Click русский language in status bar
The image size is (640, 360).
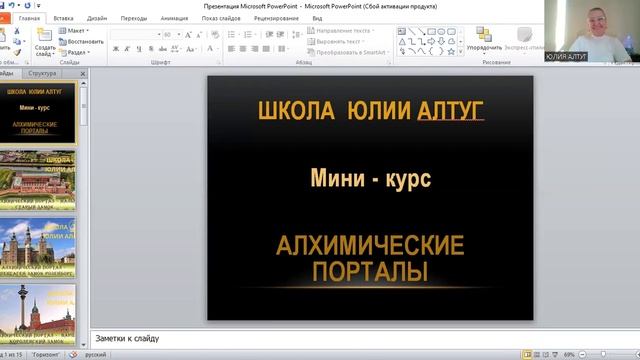pyautogui.click(x=96, y=355)
